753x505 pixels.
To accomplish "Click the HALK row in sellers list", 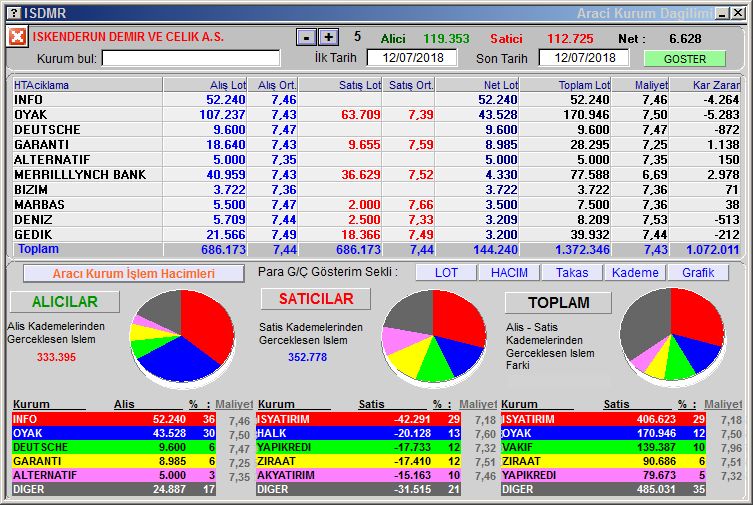I will coord(358,433).
